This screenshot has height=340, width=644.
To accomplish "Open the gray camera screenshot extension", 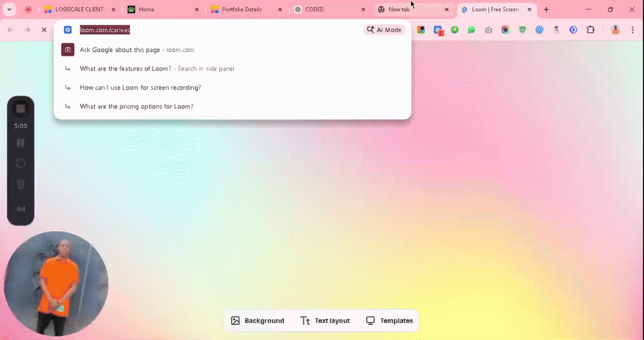I will pyautogui.click(x=488, y=30).
